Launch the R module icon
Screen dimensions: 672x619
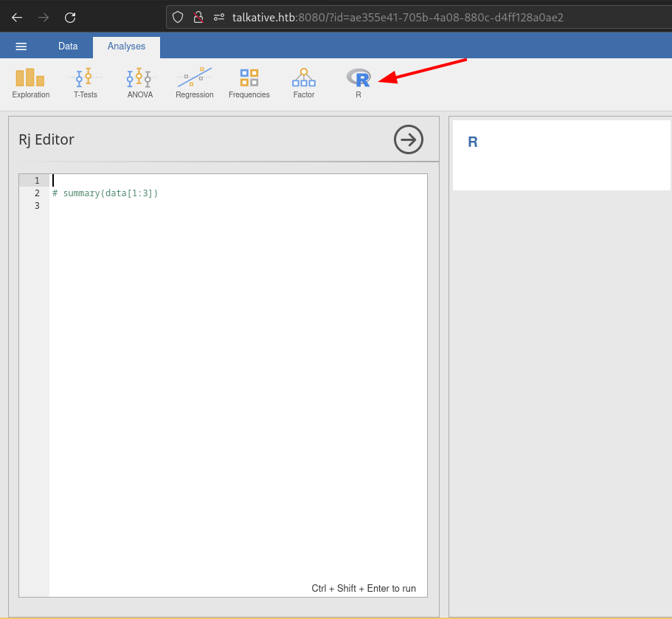coord(358,83)
